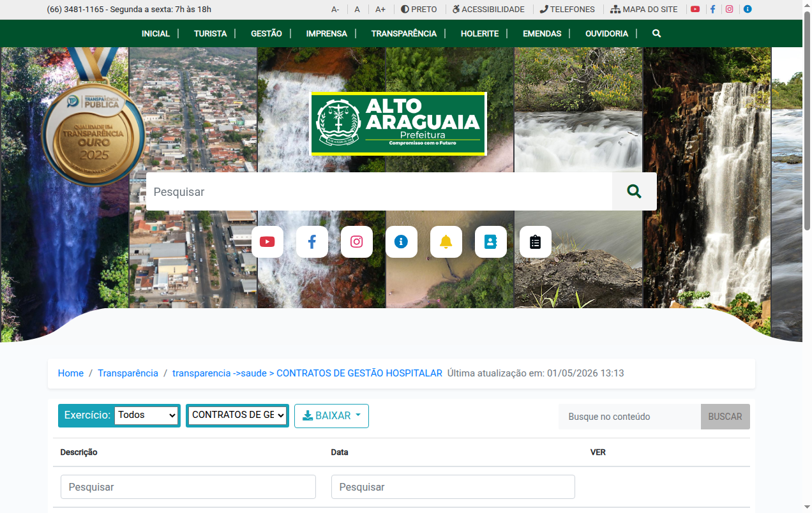Open the CONTRATOS DE GE category dropdown
This screenshot has width=812, height=513.
[237, 415]
